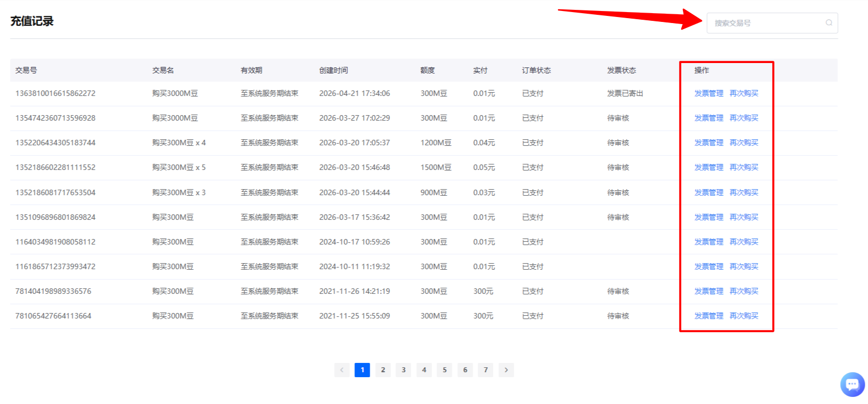Viewport: 868px width, 404px height.
Task: Click 再次购买 for order 1161865712373993472
Action: coord(744,266)
